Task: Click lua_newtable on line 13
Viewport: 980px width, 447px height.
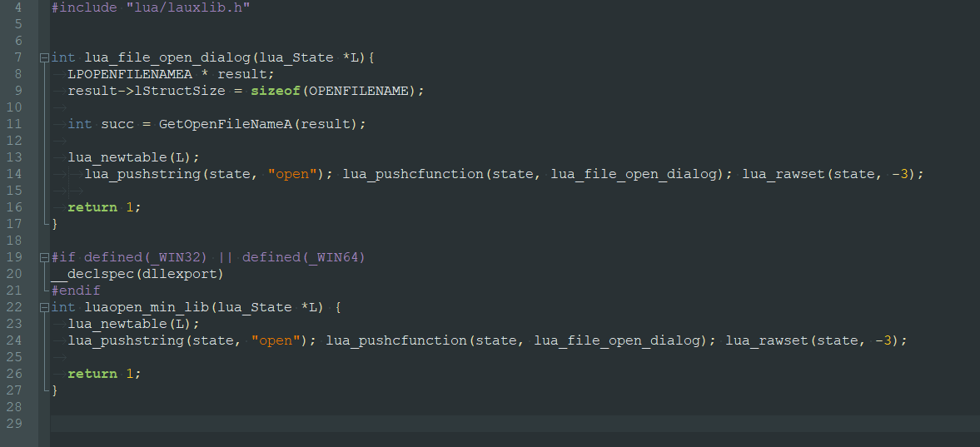Action: tap(117, 157)
